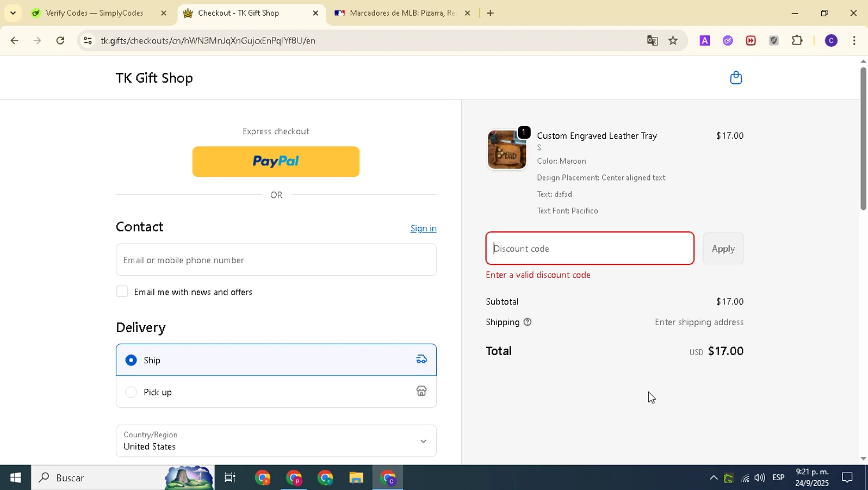The width and height of the screenshot is (868, 490).
Task: Open the purple A extension icon
Action: click(x=705, y=40)
